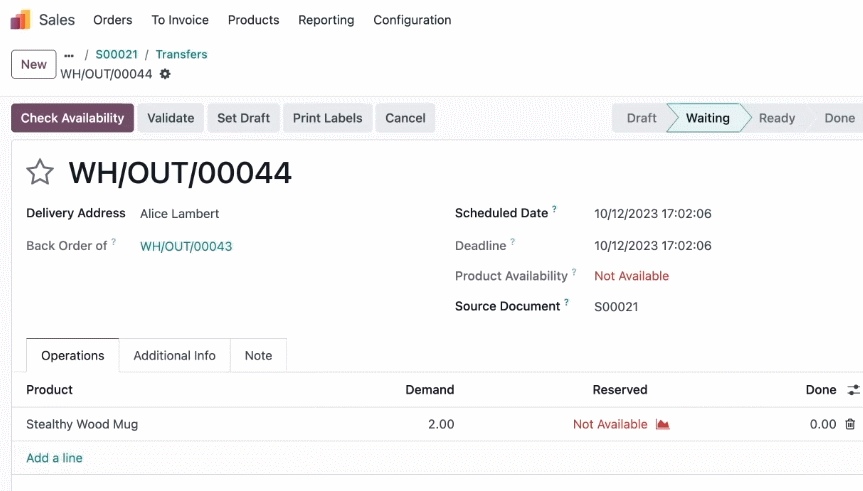Screen dimensions: 863x491
Task: Mark transfer as favorite with star icon
Action: (x=40, y=172)
